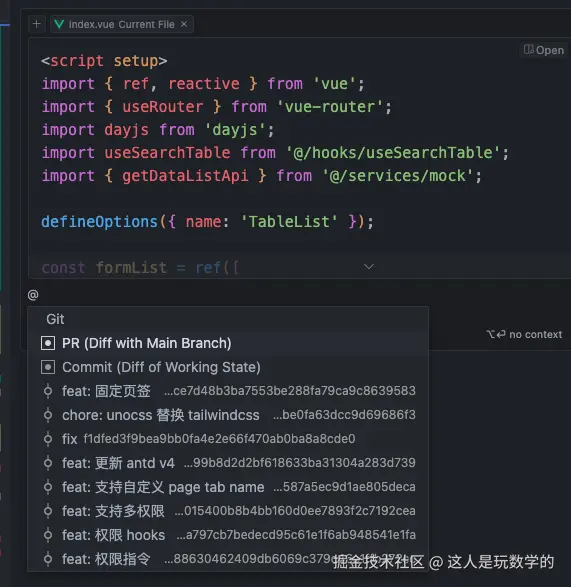Click the no context shortcut hint
This screenshot has height=587, width=571.
tap(524, 334)
